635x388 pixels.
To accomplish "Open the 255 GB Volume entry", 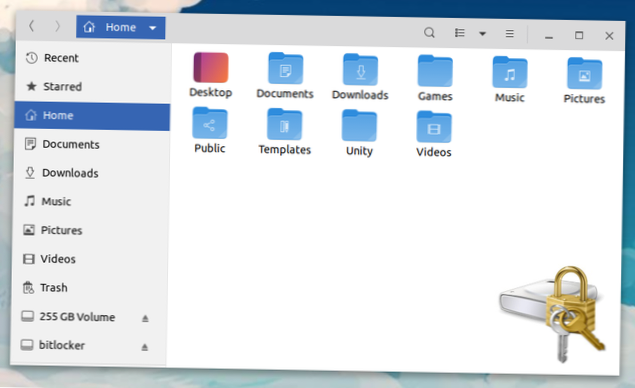I will click(x=89, y=317).
